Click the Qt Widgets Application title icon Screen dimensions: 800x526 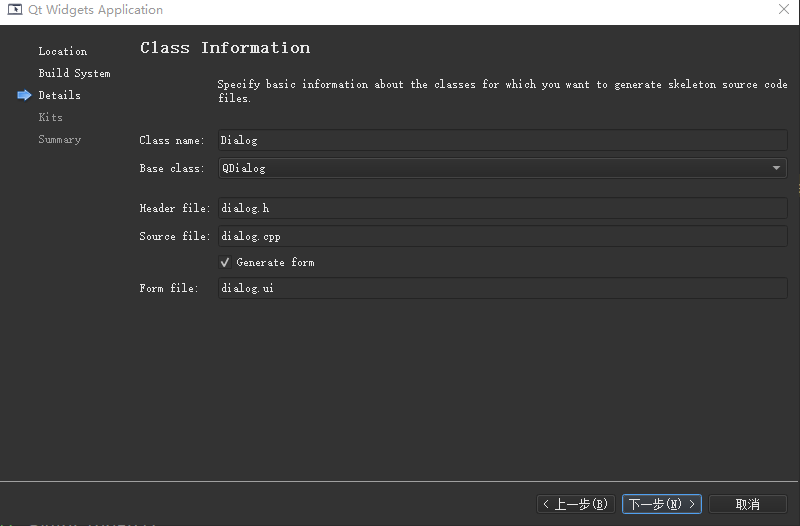[15, 10]
